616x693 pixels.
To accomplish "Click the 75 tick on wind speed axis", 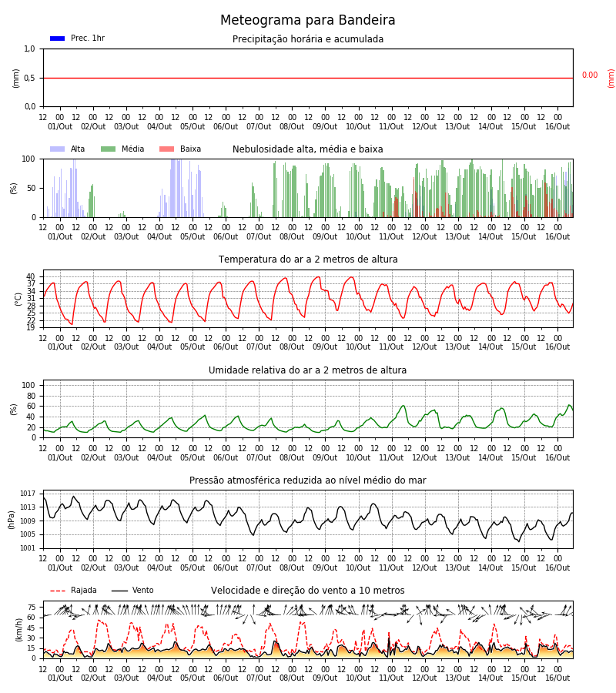I will tap(32, 608).
